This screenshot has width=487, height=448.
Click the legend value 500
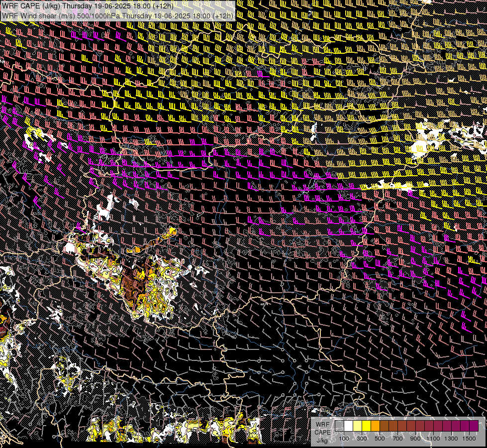coord(380,439)
